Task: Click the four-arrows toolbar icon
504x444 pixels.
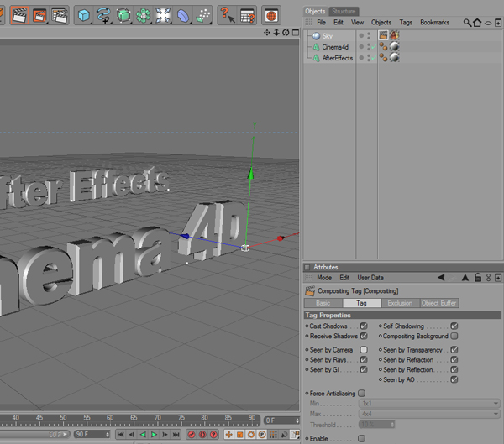Action: click(x=163, y=15)
